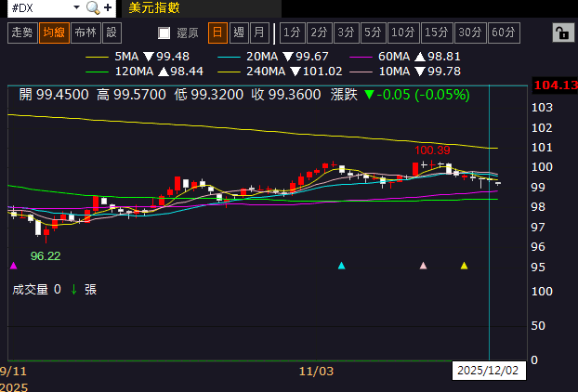Choose the 60分 interval
This screenshot has width=578, height=392.
(504, 33)
